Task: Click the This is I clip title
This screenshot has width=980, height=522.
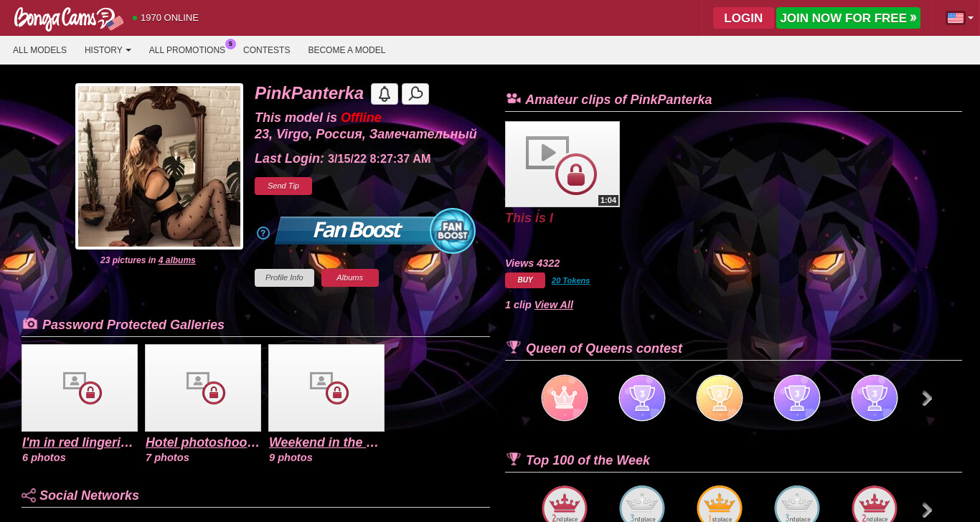Action: (x=529, y=218)
